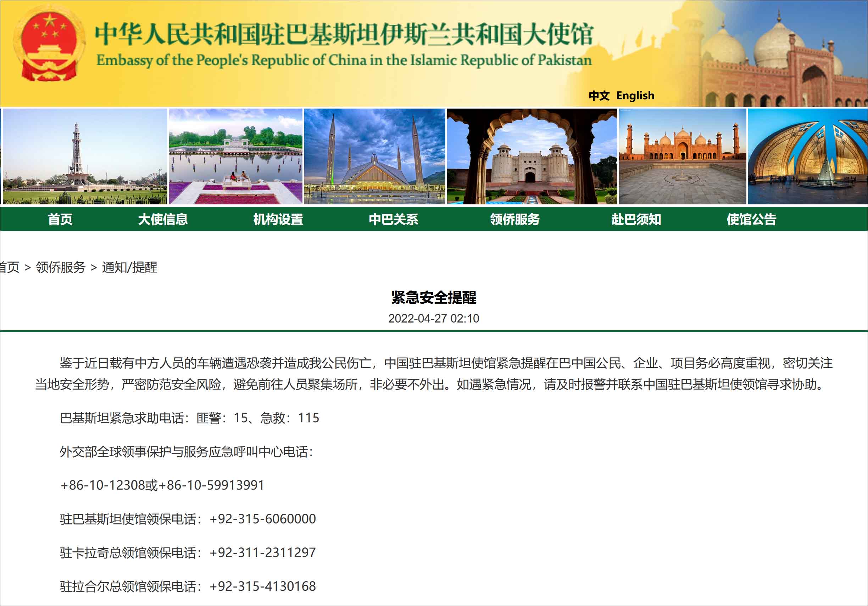Open the 首页 navigation menu item
Screen dimensions: 868x606
pyautogui.click(x=60, y=219)
